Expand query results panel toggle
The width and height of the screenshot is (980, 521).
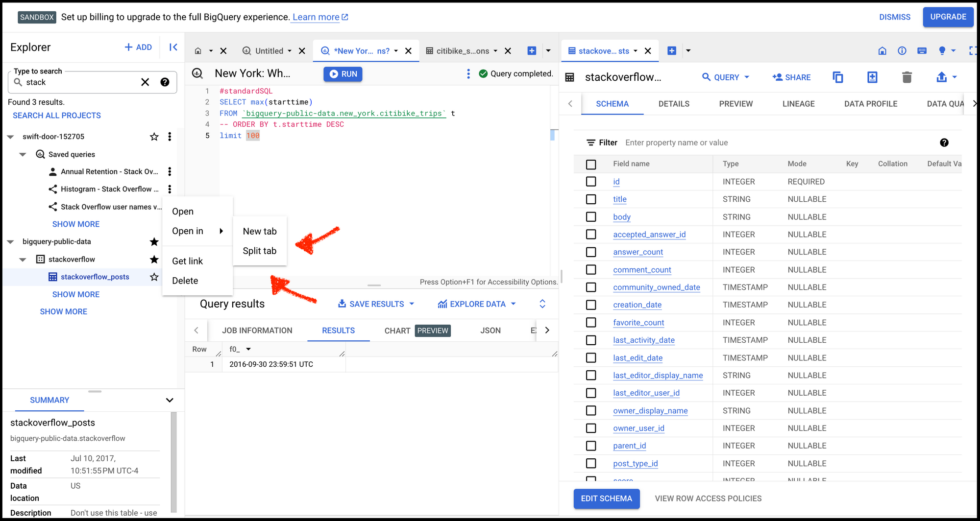[542, 304]
